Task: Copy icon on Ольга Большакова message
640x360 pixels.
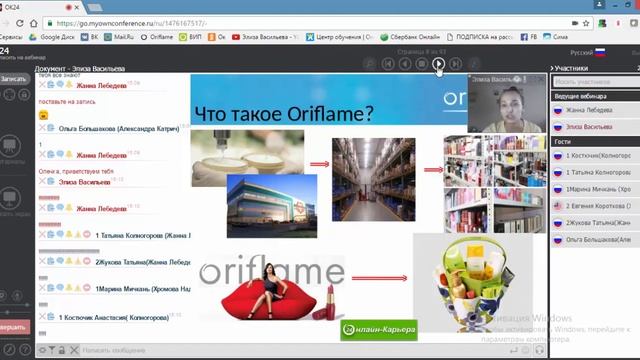Action: [51, 128]
